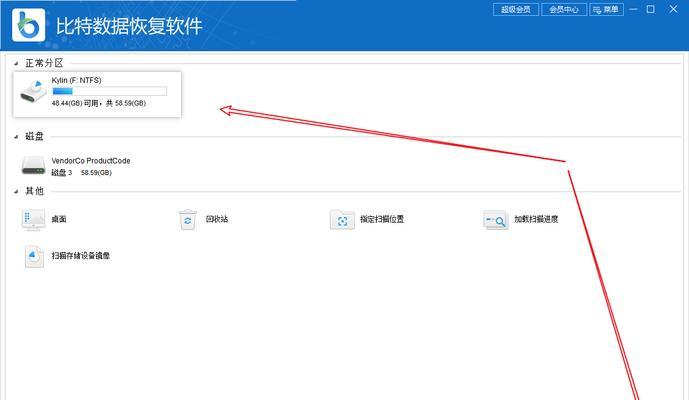Select the 扫描存储设备镜像 file icon
The width and height of the screenshot is (689, 400).
tap(34, 256)
